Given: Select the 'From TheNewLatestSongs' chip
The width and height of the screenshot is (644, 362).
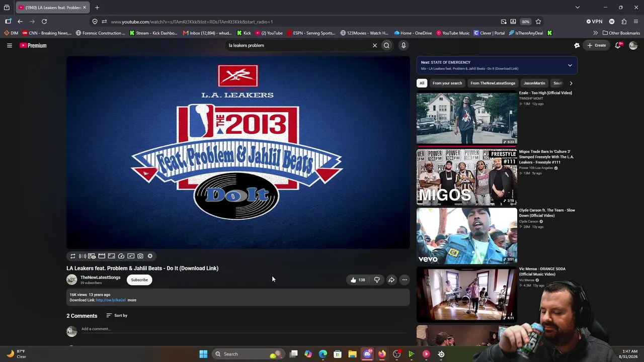Looking at the screenshot, I should coord(493,83).
